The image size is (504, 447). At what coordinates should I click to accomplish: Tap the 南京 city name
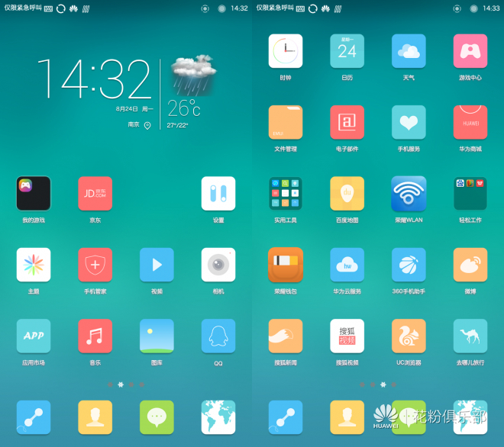point(134,124)
